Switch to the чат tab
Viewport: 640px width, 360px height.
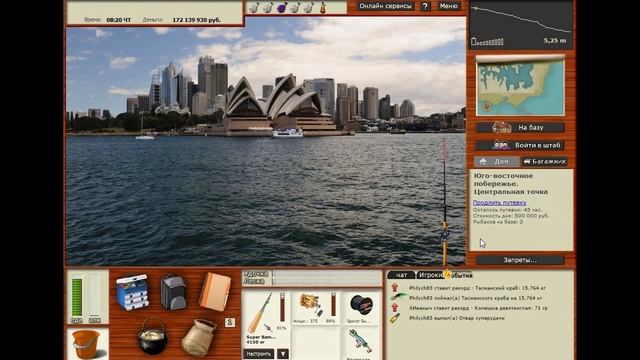point(402,276)
